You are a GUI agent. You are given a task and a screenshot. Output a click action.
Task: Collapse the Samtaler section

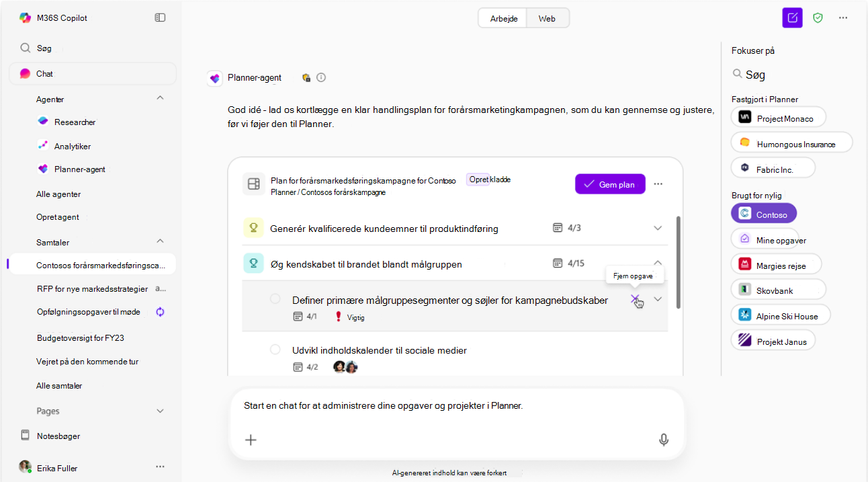160,241
